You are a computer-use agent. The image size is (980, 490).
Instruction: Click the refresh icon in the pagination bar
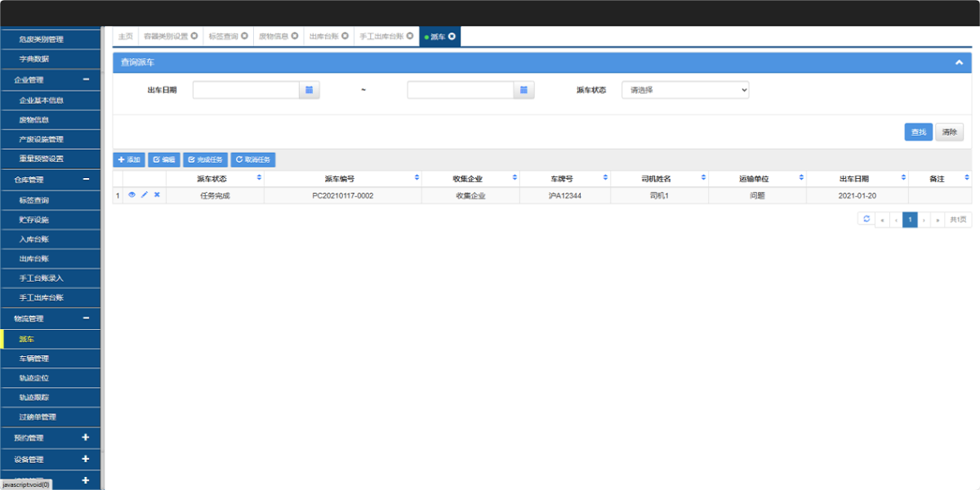point(866,219)
